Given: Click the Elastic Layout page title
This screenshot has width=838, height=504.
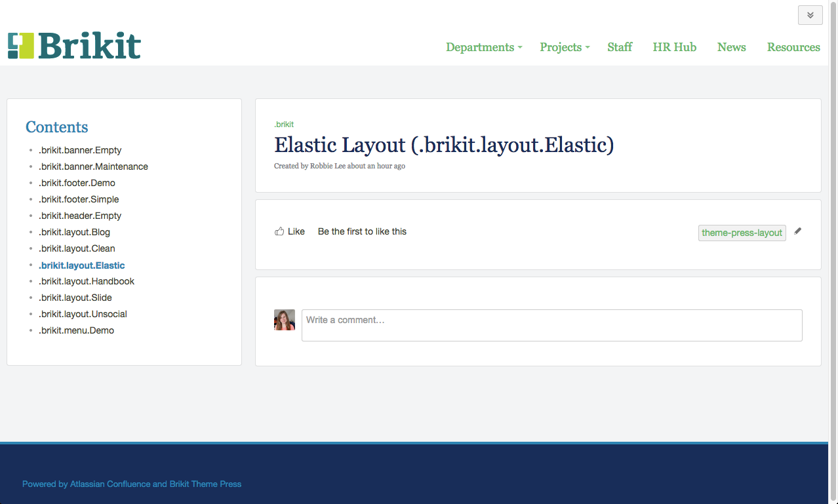Looking at the screenshot, I should [444, 145].
